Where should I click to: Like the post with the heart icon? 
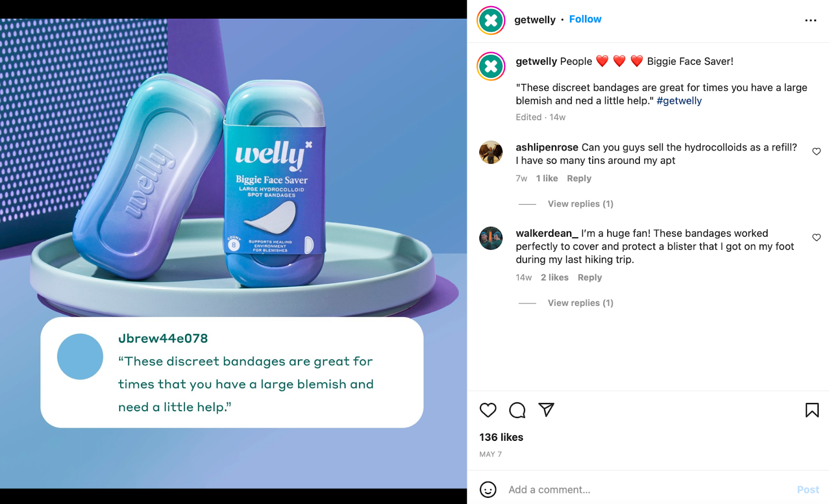click(488, 410)
